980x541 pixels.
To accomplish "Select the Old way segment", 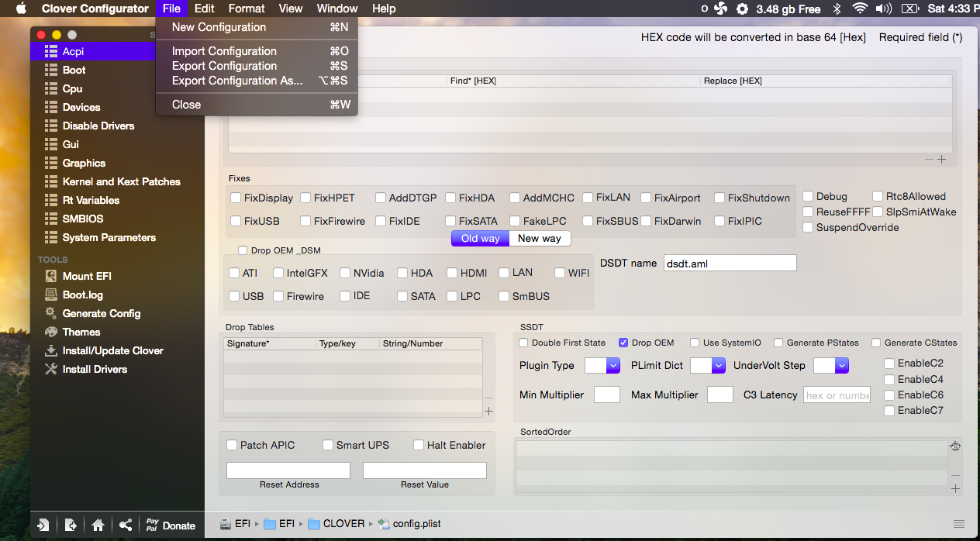I will coord(481,238).
